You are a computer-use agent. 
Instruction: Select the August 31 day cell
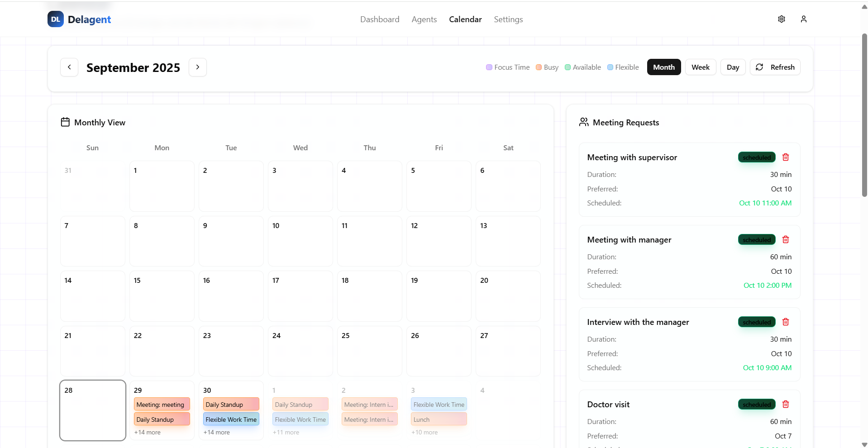click(92, 186)
